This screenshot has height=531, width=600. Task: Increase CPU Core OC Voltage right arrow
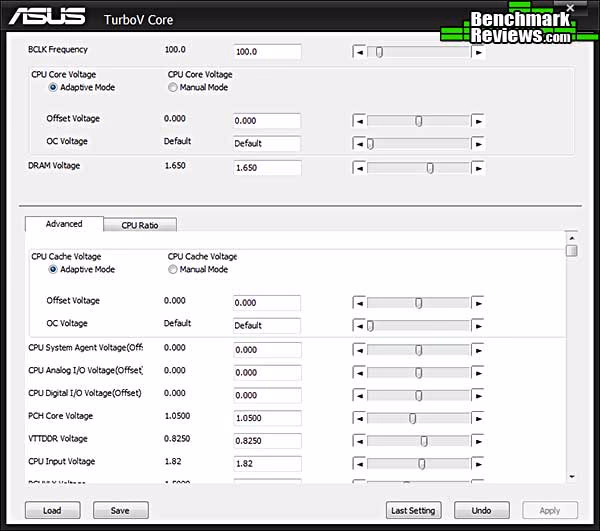pyautogui.click(x=478, y=144)
